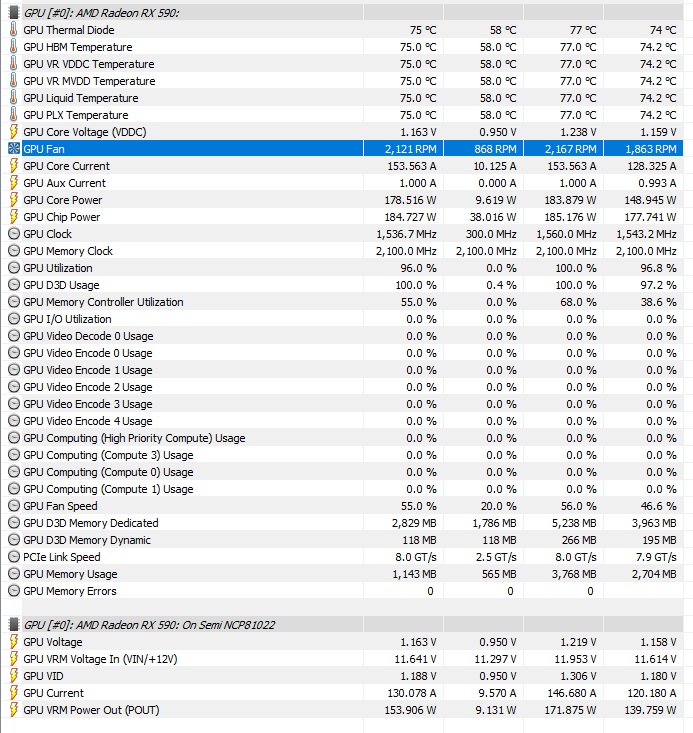Click thermometer icon beside GPU Liquid Temperature
This screenshot has width=693, height=733.
[x=14, y=98]
